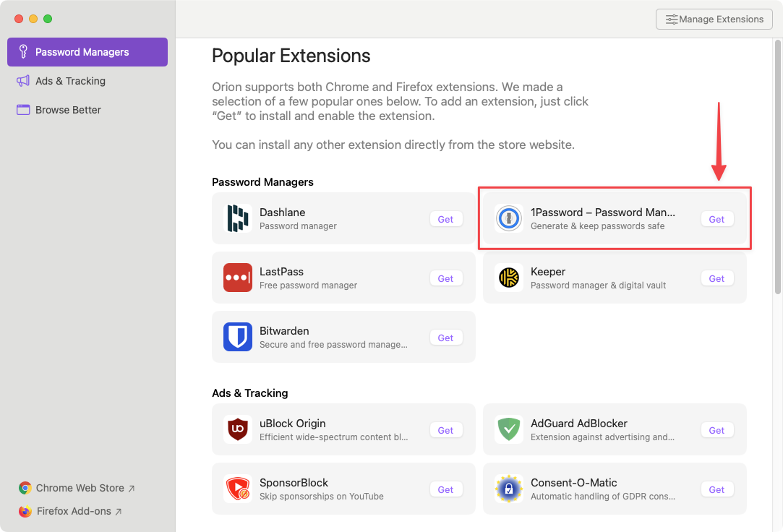Click the 1Password padlock icon
Viewport: 783px width, 532px height.
point(509,218)
